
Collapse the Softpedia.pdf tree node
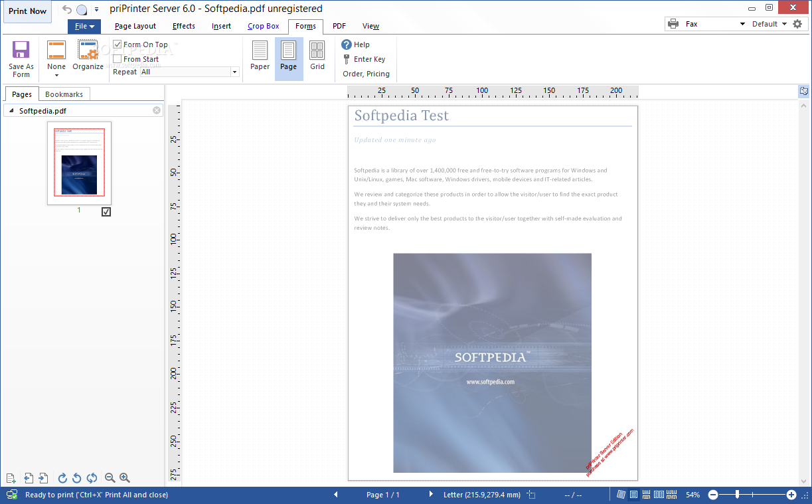point(11,111)
